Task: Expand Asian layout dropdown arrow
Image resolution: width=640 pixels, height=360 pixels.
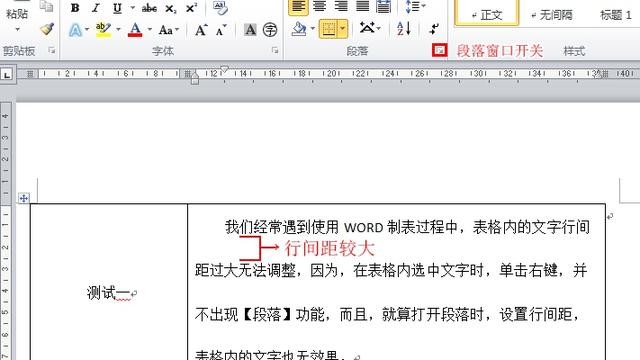Action: 379,29
